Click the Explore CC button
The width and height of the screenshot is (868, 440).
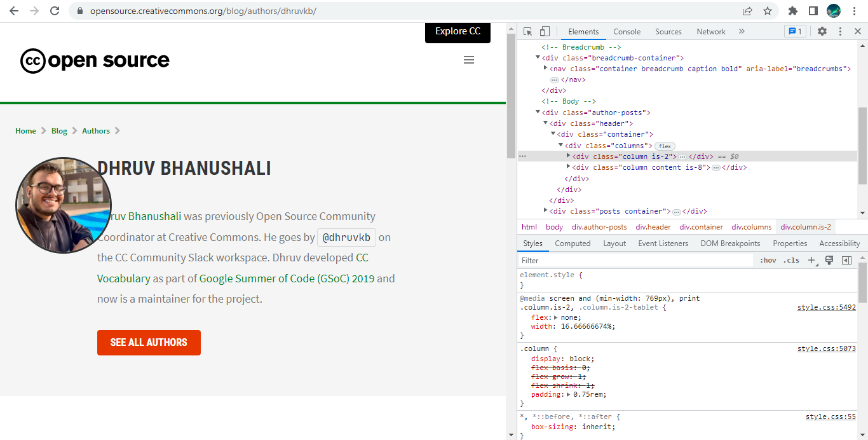(x=458, y=31)
